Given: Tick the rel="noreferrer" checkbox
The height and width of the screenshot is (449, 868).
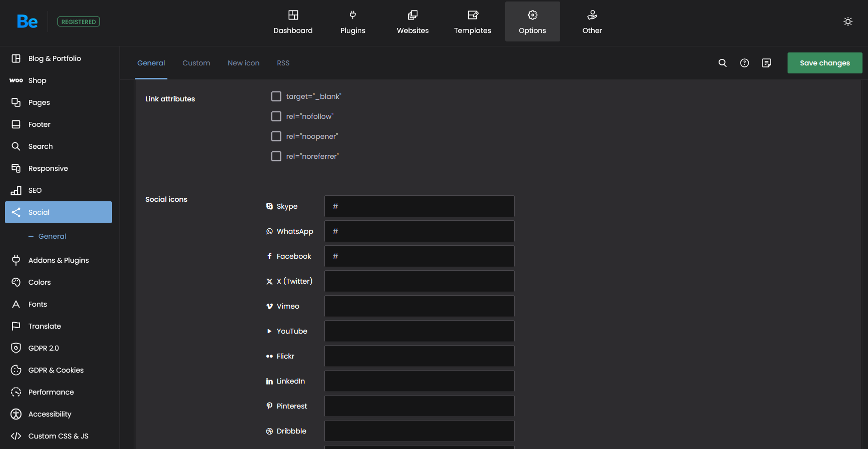Looking at the screenshot, I should coord(276,156).
